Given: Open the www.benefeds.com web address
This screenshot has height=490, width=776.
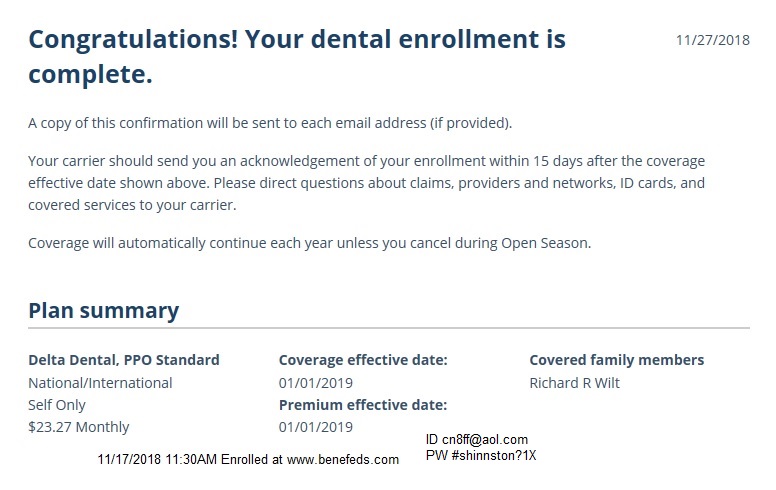Looking at the screenshot, I should pos(342,460).
